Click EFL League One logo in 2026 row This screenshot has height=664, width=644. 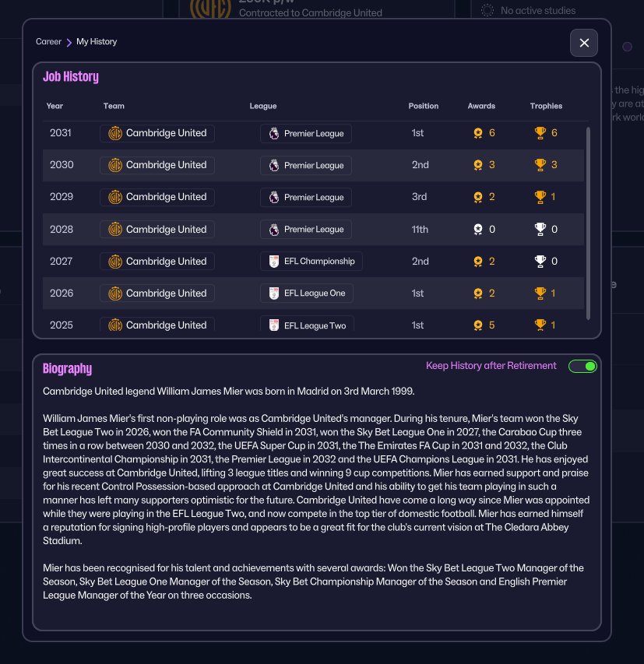273,293
